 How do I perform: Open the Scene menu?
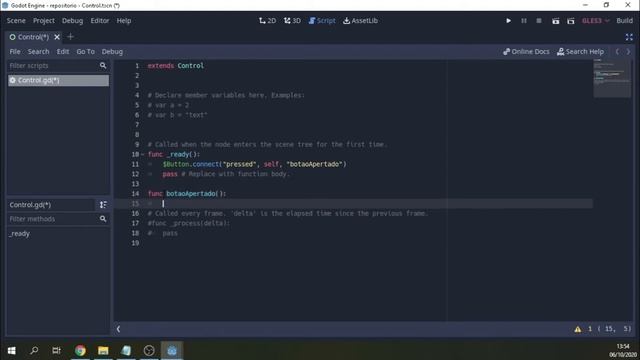(16, 20)
